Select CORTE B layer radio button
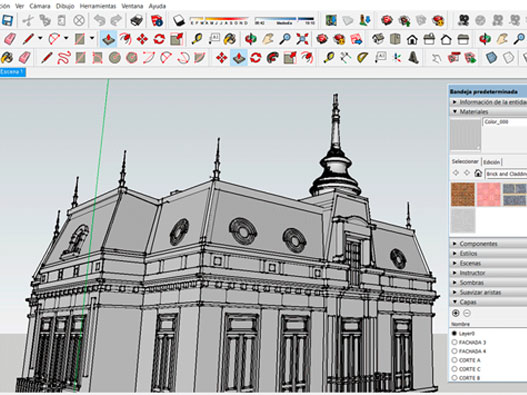The image size is (527, 395). [x=454, y=378]
